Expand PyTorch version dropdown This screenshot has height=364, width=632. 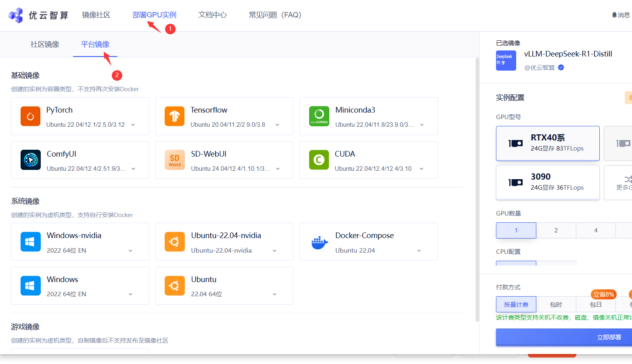click(x=133, y=125)
